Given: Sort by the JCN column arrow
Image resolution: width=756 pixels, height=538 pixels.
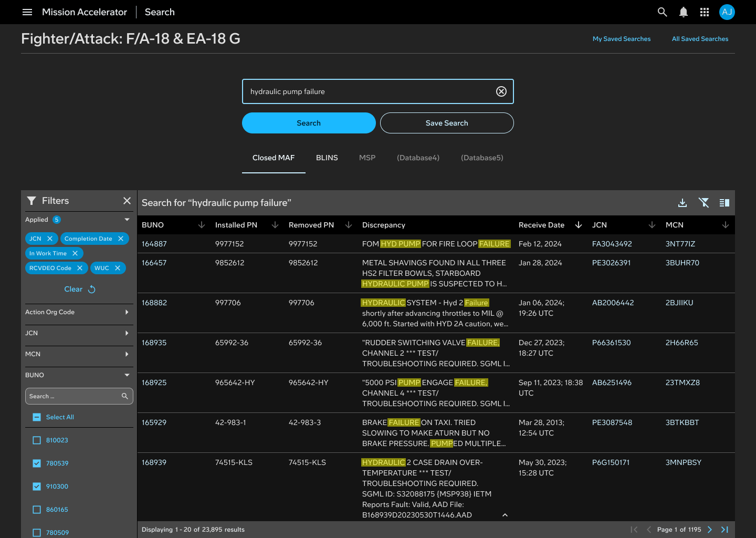Looking at the screenshot, I should [652, 225].
